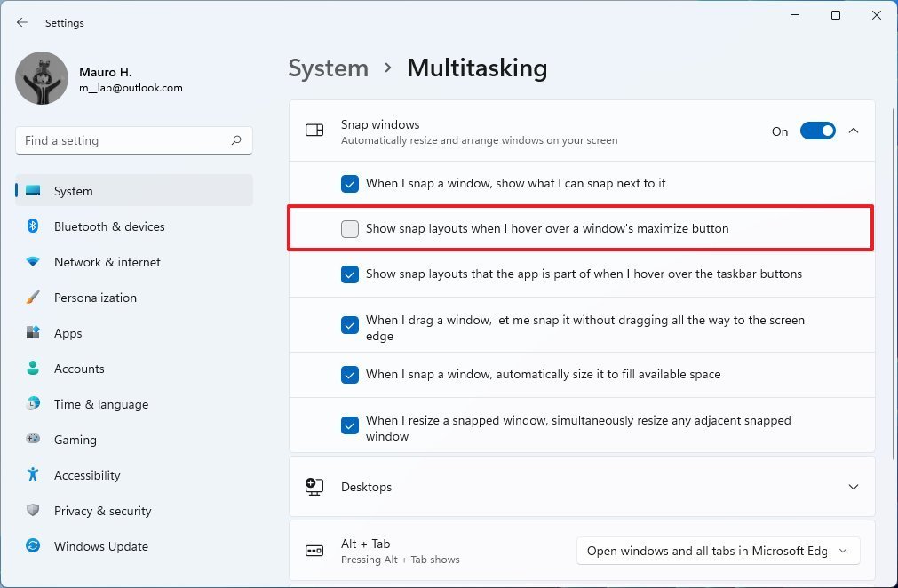Navigate to the System breadcrumb
The height and width of the screenshot is (588, 898).
[x=328, y=68]
